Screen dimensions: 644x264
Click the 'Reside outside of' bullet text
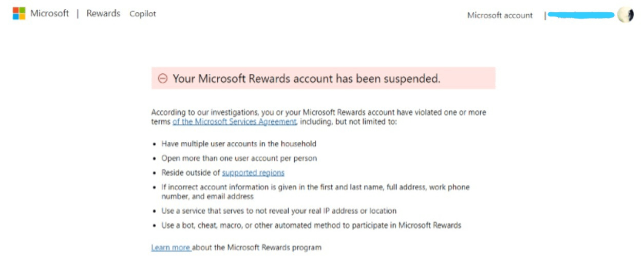tap(191, 173)
